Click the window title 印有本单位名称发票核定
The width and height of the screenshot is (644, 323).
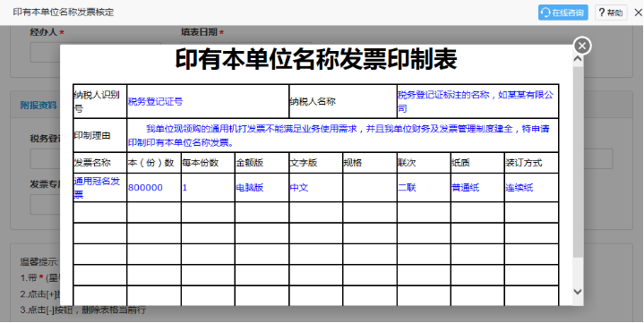pyautogui.click(x=64, y=12)
